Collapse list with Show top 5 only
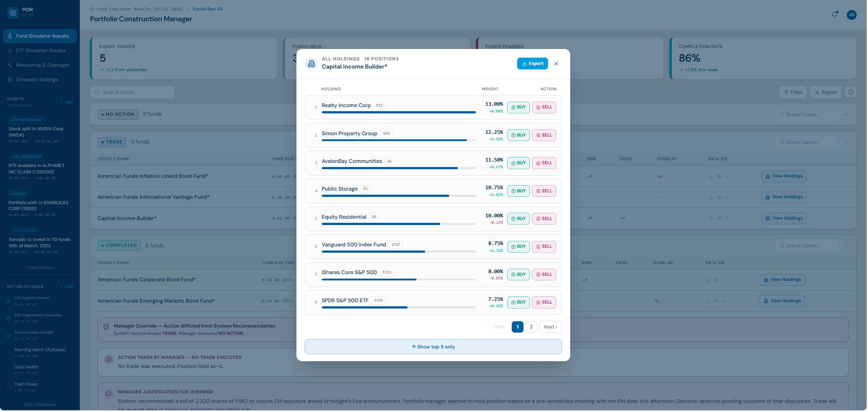Viewport: 868px width, 412px height. (433, 347)
